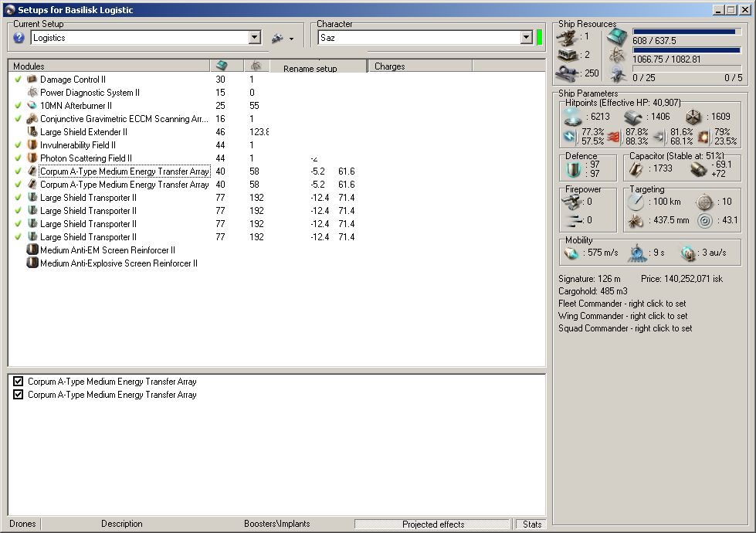Toggle the Photon Scattering Field II active checkmark
Screen dimensions: 756x533
click(x=18, y=158)
